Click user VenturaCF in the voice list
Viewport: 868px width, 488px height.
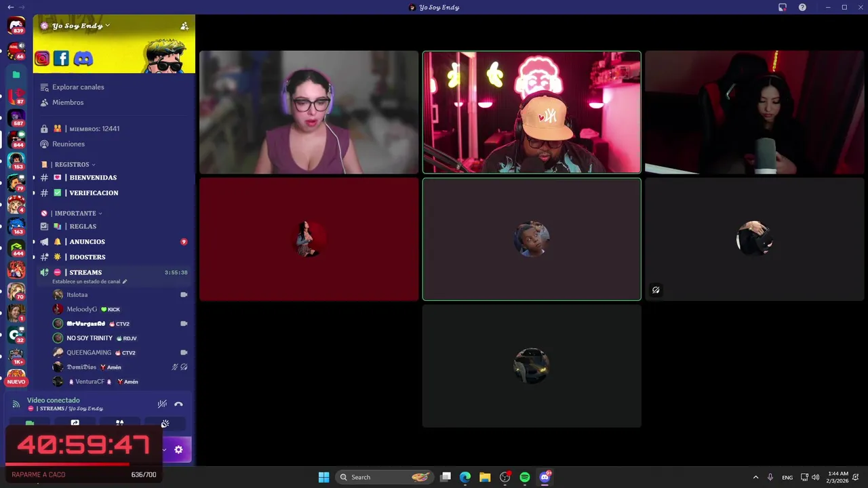(x=119, y=382)
